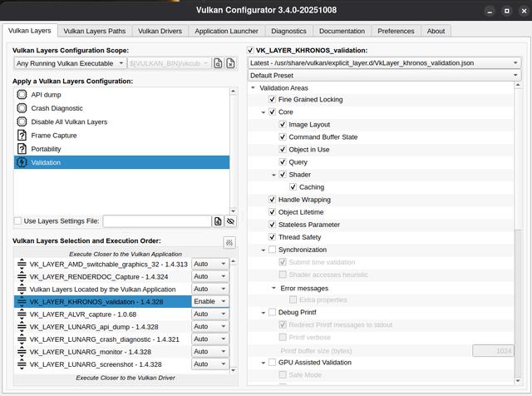Click the hidden-eye icon beside settings file
Image resolution: width=532 pixels, height=396 pixels.
click(x=230, y=221)
